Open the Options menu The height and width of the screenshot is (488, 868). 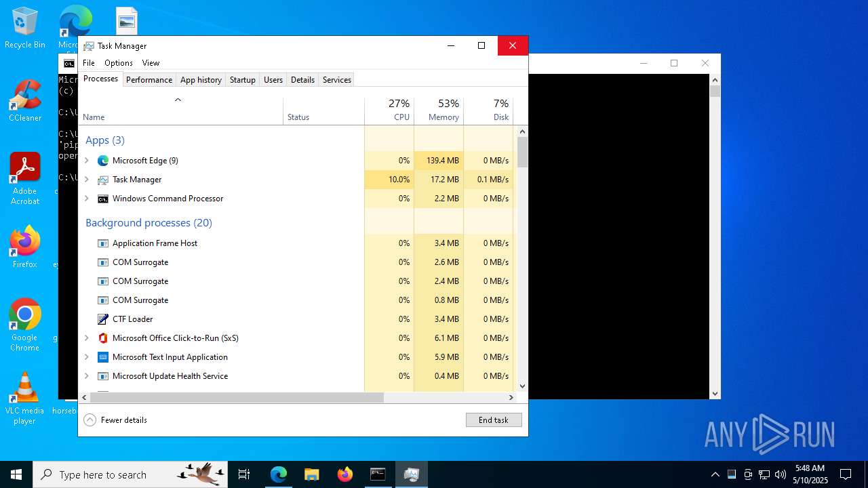coord(119,63)
